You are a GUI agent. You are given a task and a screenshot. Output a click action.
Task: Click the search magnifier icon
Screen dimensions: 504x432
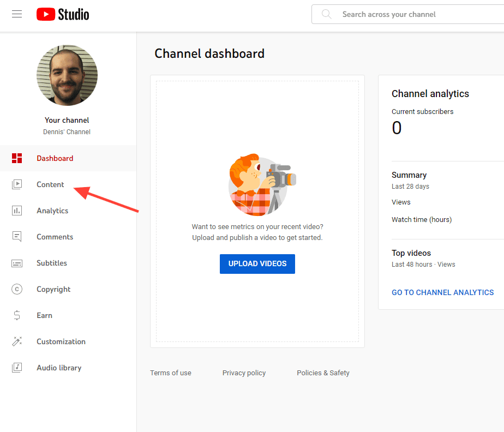(x=326, y=14)
